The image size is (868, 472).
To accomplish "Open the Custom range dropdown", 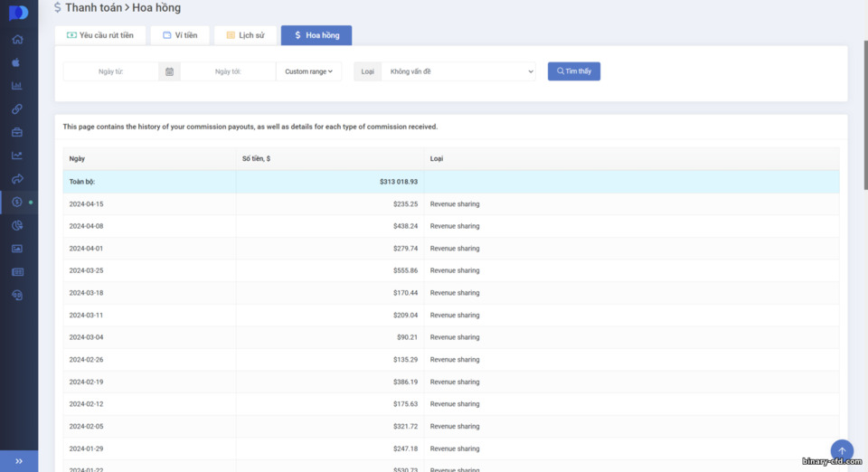I will pos(308,71).
